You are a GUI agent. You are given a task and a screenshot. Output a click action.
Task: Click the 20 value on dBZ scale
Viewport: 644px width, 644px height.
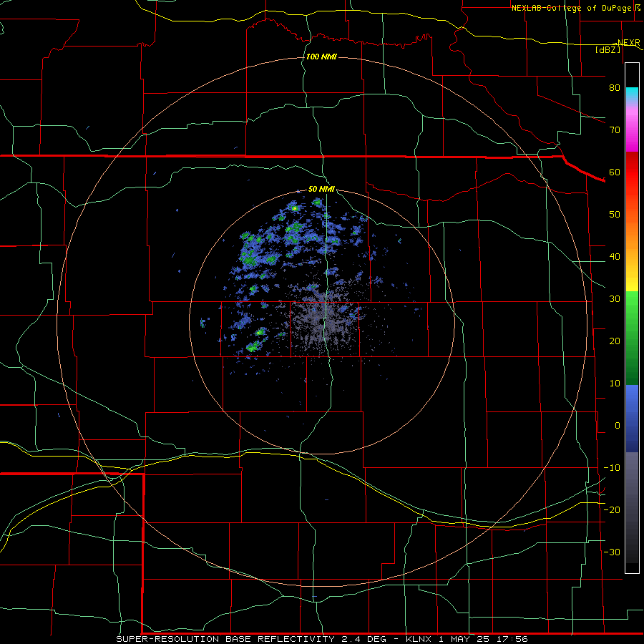click(615, 341)
